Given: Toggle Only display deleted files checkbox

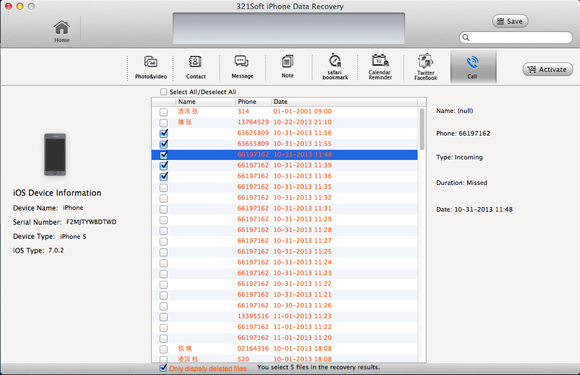Looking at the screenshot, I should point(163,368).
